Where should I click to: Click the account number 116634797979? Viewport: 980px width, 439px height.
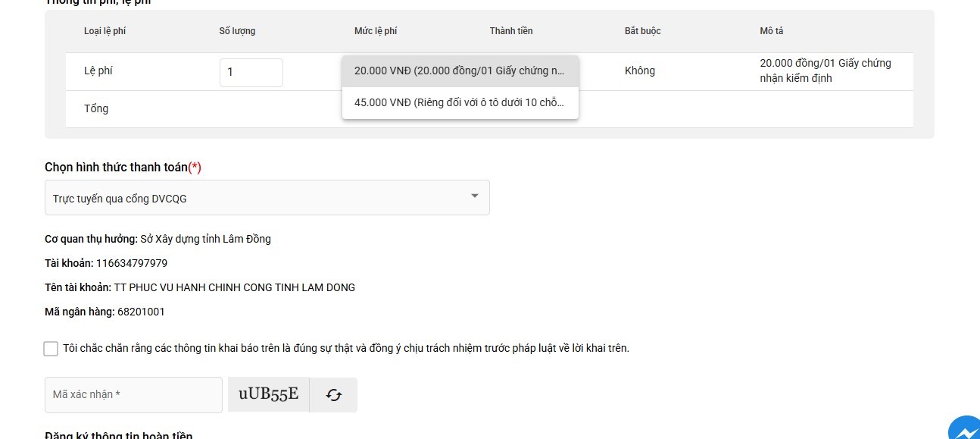click(x=132, y=263)
